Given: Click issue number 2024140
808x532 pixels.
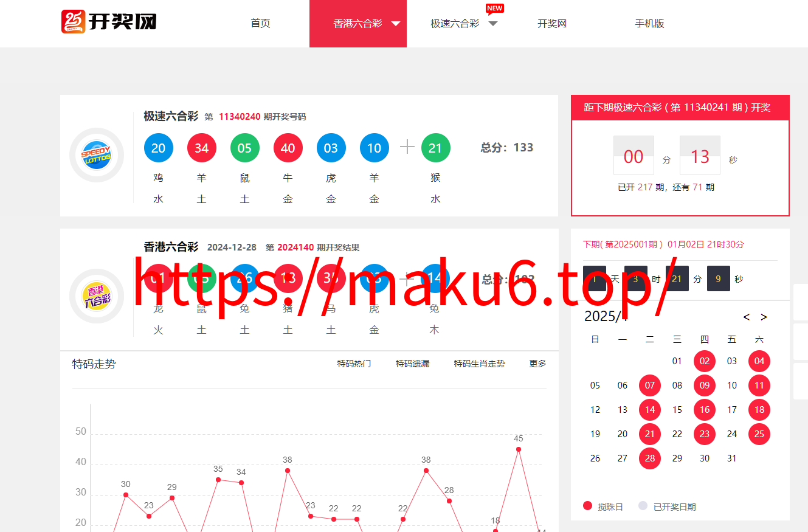Looking at the screenshot, I should click(295, 247).
